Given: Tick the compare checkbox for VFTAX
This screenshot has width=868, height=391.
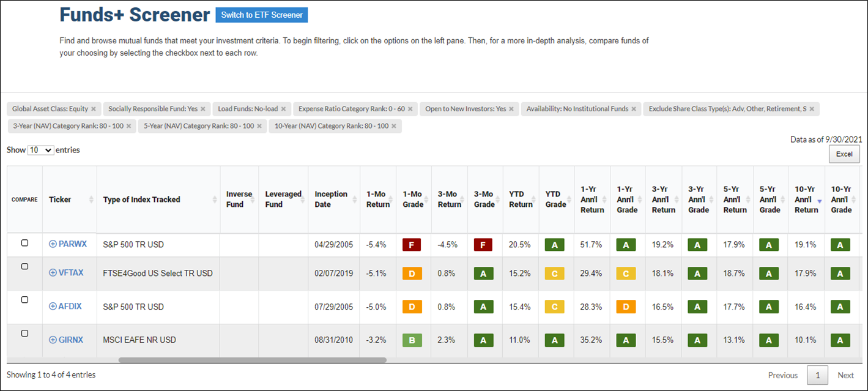Looking at the screenshot, I should pyautogui.click(x=24, y=266).
